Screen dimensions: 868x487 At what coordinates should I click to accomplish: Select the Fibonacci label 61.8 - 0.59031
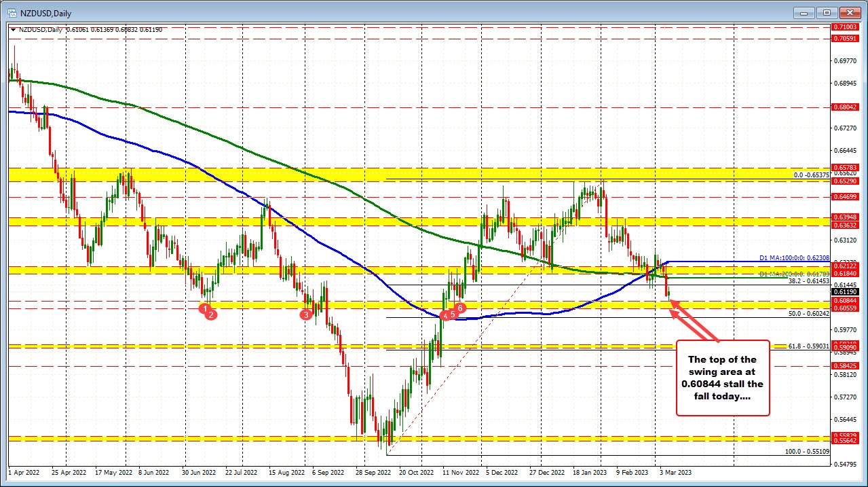coord(810,346)
